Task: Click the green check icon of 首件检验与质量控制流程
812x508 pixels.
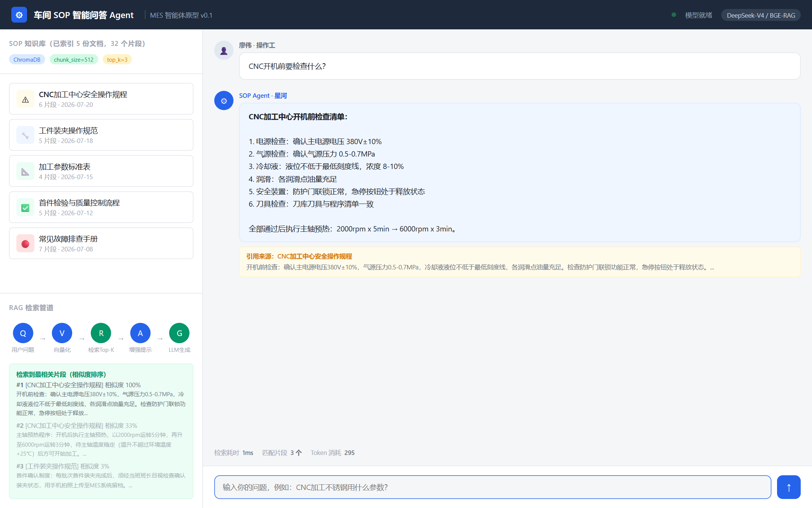Action: (x=26, y=208)
